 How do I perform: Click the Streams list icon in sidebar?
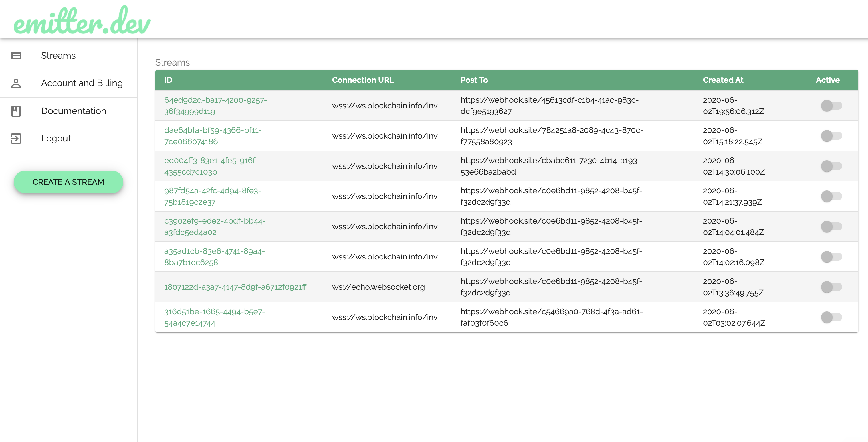[16, 56]
